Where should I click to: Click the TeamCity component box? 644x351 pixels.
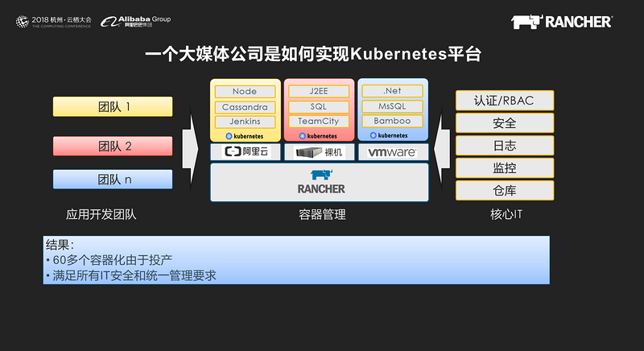coord(319,121)
